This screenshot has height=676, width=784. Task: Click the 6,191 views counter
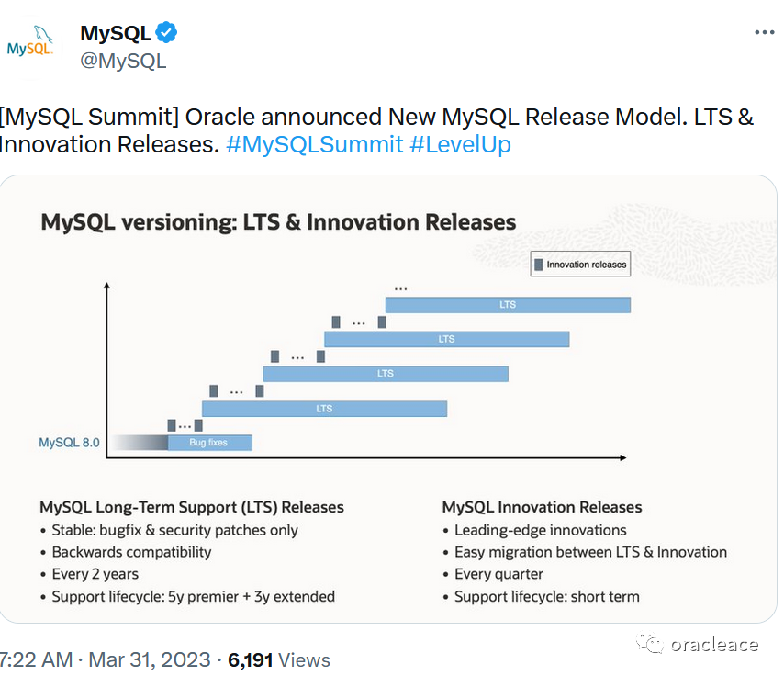pos(250,659)
